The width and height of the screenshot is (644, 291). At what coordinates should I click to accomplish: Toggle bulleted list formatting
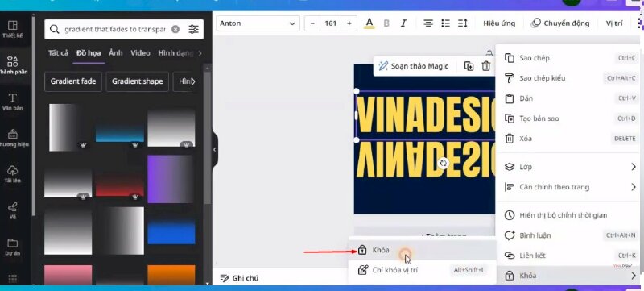446,23
